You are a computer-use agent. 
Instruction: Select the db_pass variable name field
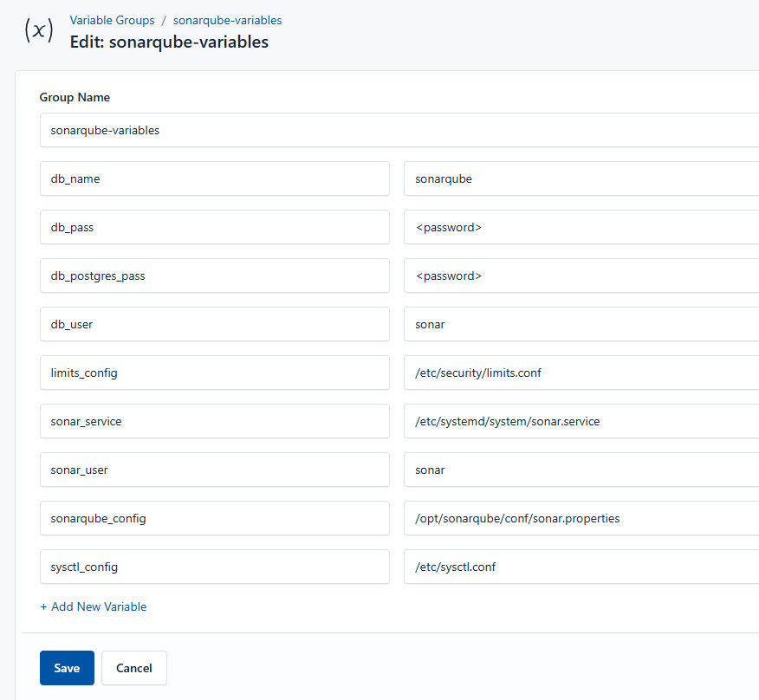(x=214, y=227)
